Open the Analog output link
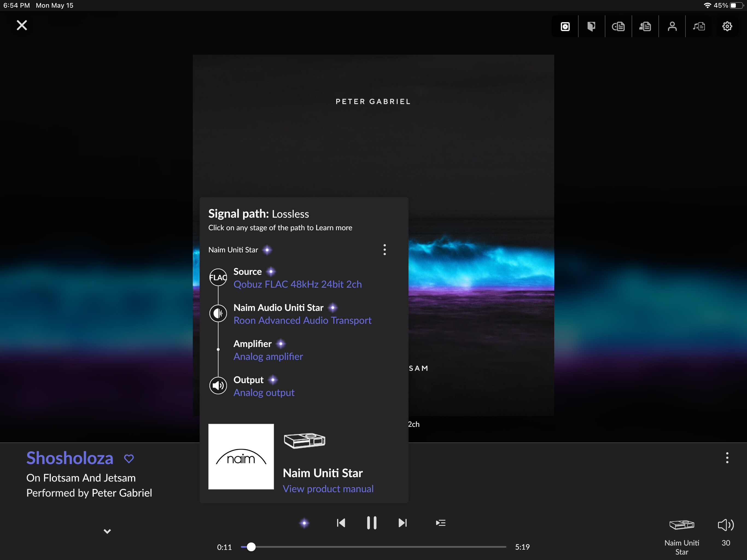The image size is (747, 560). (264, 393)
